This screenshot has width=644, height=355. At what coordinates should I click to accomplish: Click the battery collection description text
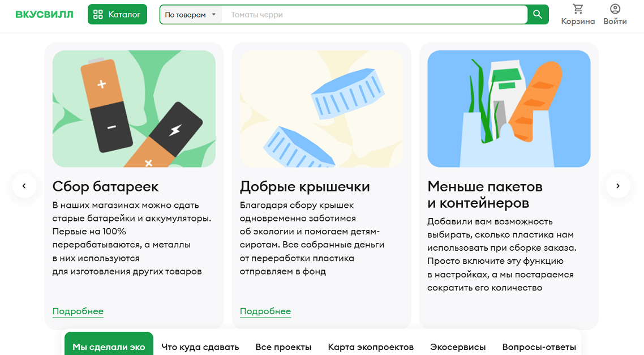132,238
